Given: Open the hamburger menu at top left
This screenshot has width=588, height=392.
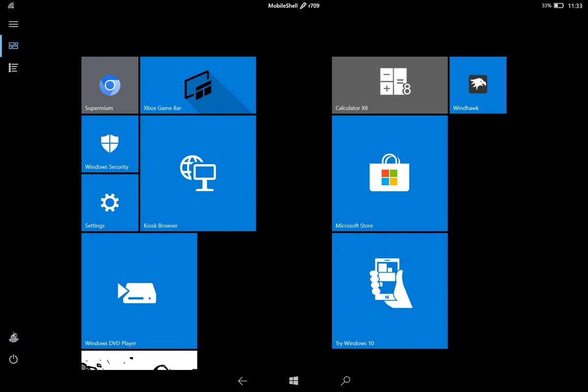Looking at the screenshot, I should (x=13, y=24).
